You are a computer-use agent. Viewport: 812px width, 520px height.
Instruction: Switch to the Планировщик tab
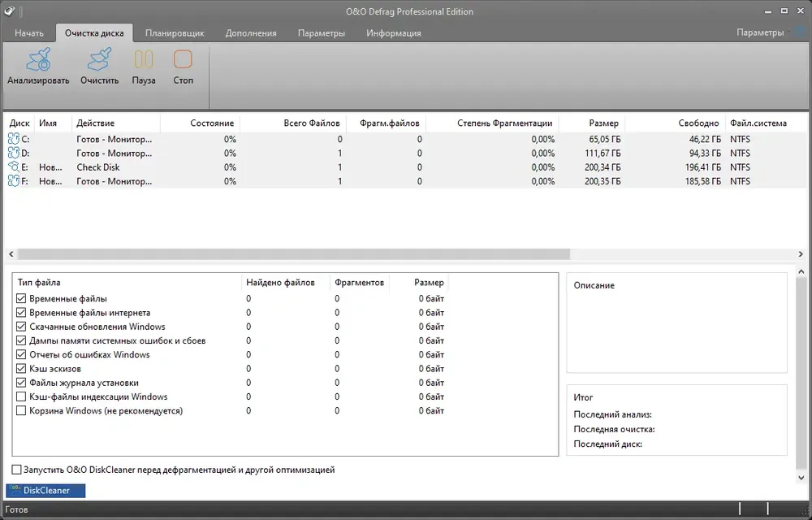[x=175, y=33]
